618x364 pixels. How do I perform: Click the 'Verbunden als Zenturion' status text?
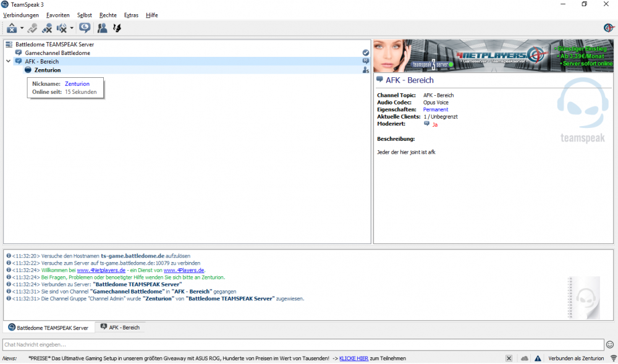(x=576, y=358)
